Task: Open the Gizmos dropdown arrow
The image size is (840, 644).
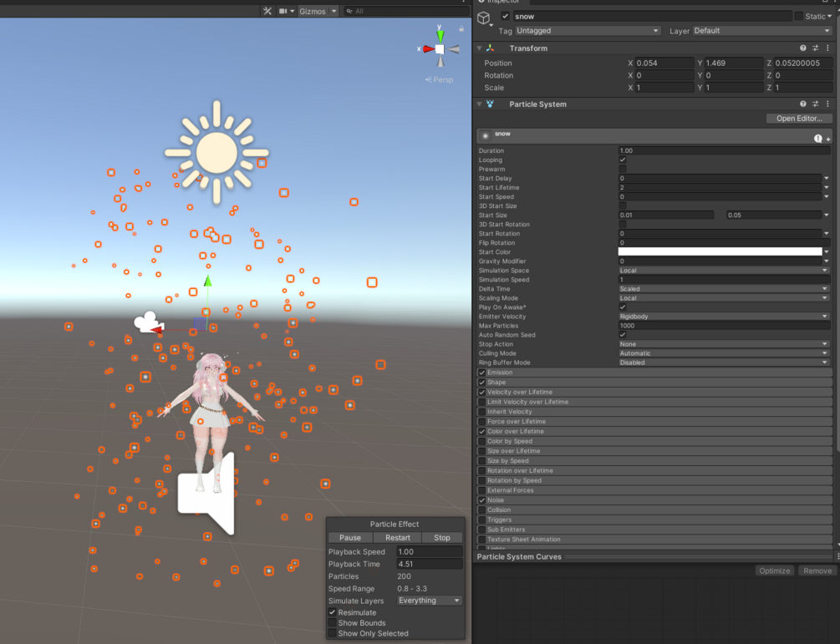Action: click(x=333, y=11)
